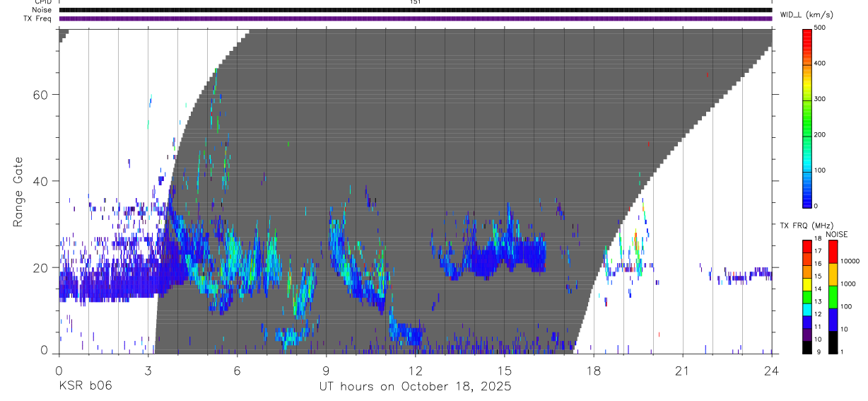
Task: Click the spectral width rainbow colorbar
Action: point(807,117)
